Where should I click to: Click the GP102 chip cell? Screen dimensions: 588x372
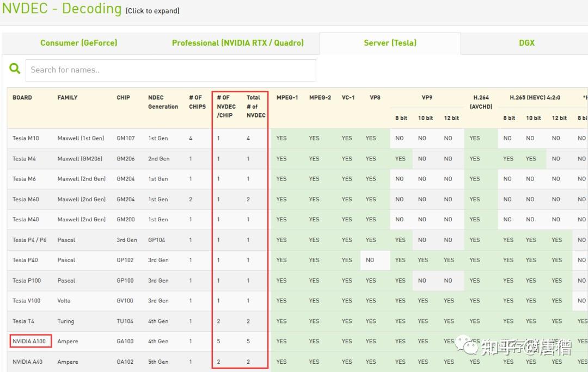pos(125,260)
